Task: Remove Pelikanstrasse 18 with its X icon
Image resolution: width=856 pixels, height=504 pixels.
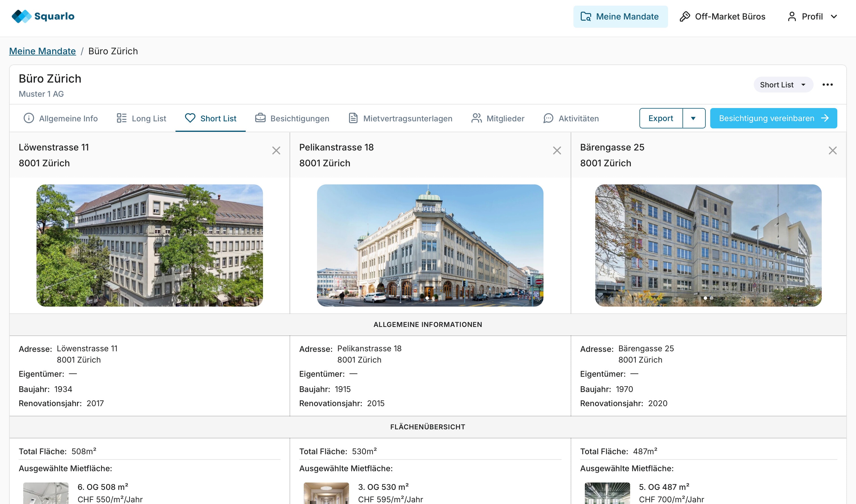Action: coord(557,150)
